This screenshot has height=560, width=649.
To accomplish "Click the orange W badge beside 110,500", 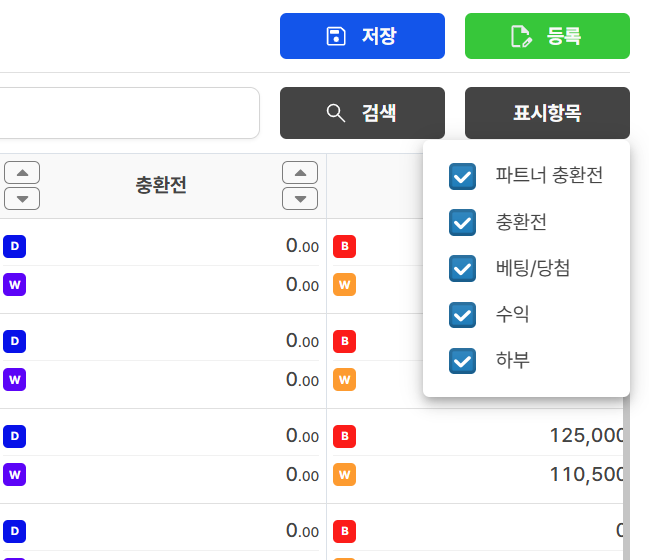I will [x=344, y=474].
